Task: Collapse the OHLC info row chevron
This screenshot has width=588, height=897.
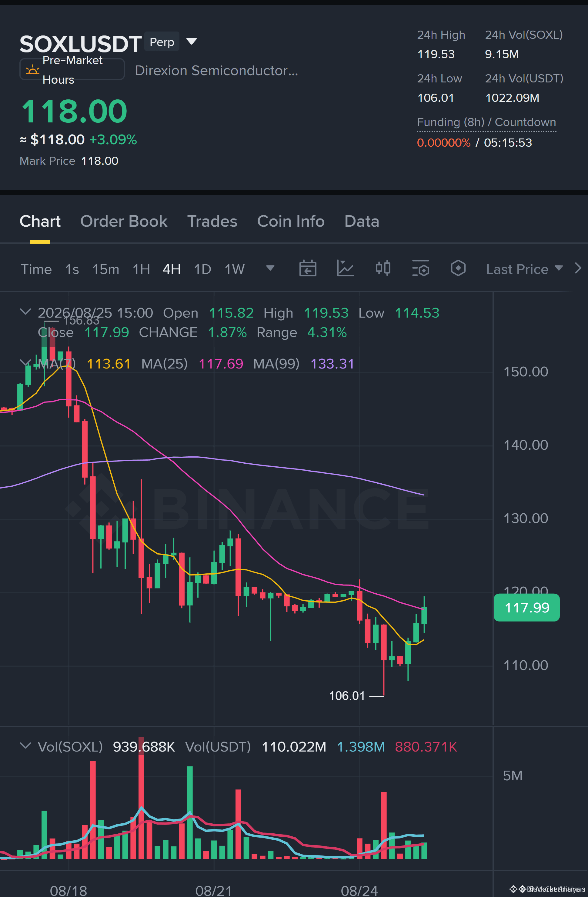Action: tap(25, 312)
